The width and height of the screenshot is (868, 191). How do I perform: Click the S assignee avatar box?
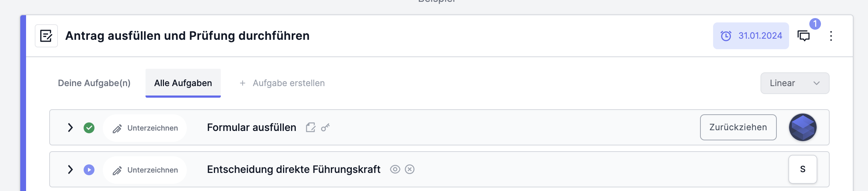click(x=803, y=169)
